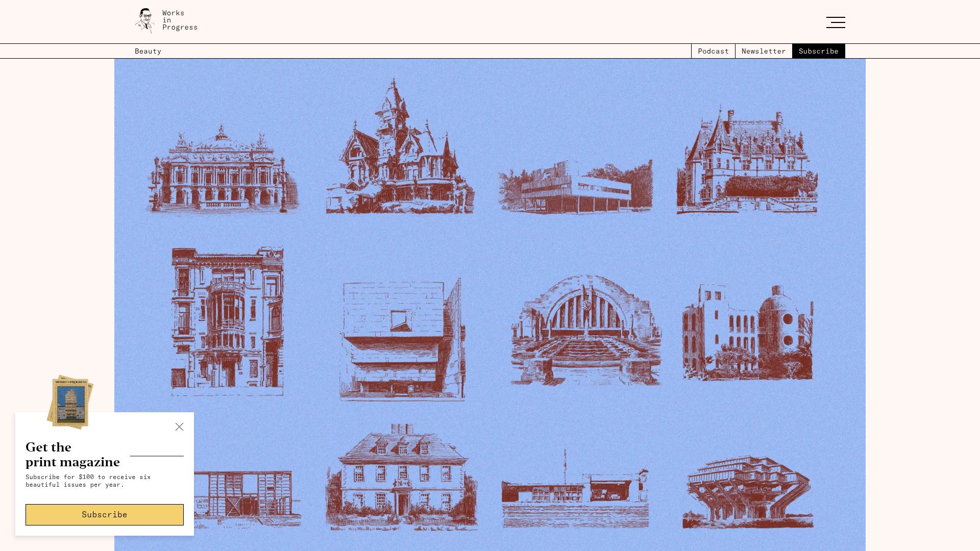Click the blue hero illustration of buildings
Screen dimensions: 980x551
click(x=490, y=305)
